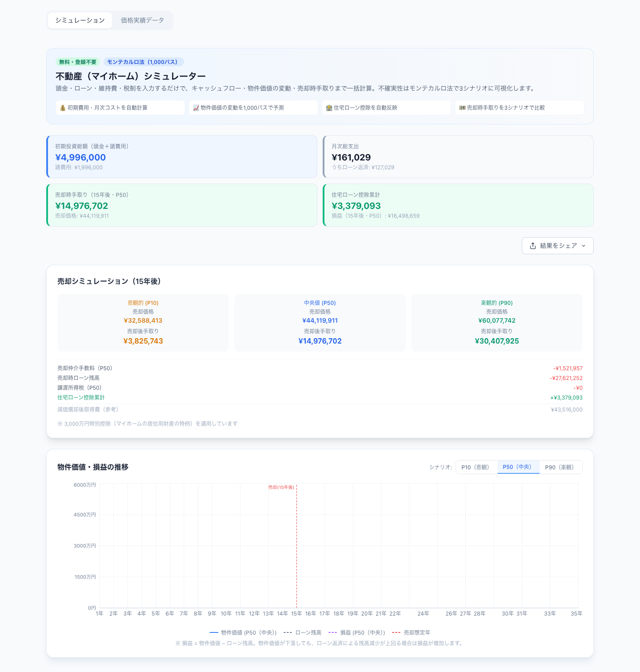Select the 悲観的 (P10) scenario card heading

(x=143, y=303)
